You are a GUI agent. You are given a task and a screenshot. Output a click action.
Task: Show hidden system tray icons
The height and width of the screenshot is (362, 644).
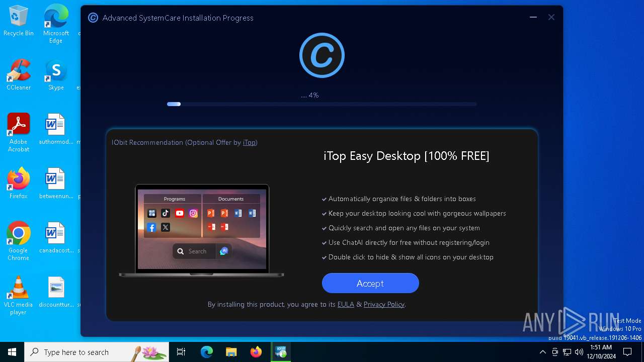point(542,352)
